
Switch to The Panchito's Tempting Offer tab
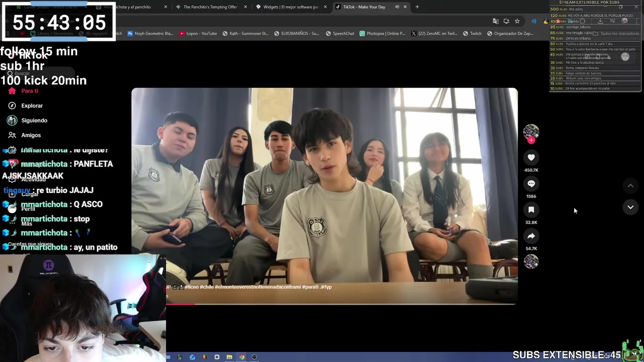click(x=210, y=7)
